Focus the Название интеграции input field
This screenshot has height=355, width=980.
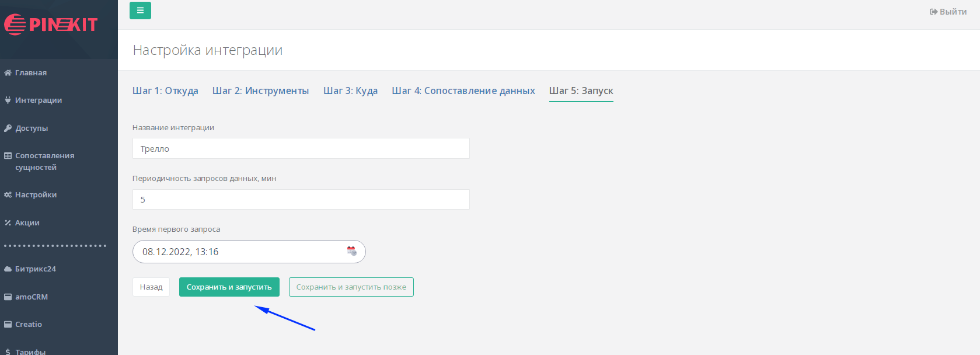click(301, 149)
